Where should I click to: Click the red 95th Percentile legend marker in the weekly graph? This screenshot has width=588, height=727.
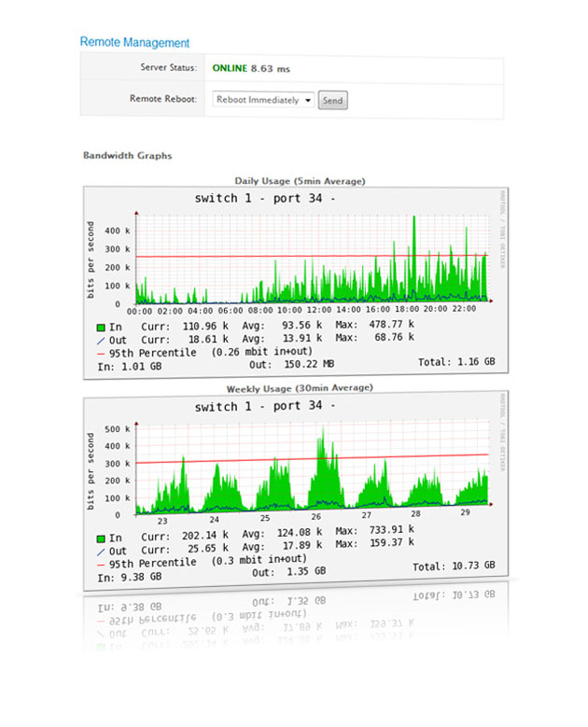click(101, 563)
